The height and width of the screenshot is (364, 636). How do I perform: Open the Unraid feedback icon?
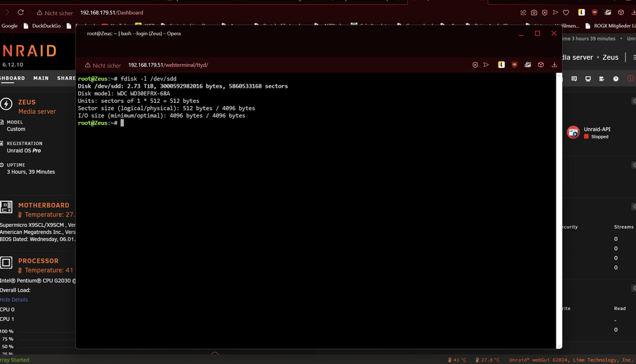(574, 79)
